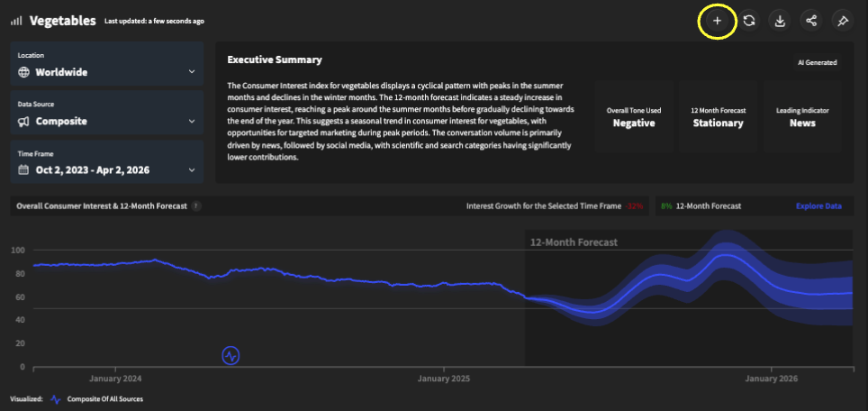Click the AI Generated badge
The height and width of the screenshot is (411, 868).
tap(817, 63)
